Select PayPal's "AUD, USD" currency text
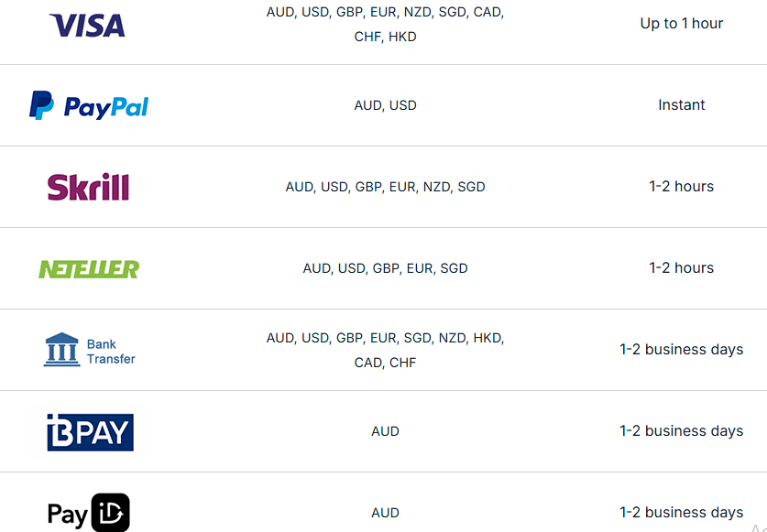The width and height of the screenshot is (767, 532). tap(385, 105)
